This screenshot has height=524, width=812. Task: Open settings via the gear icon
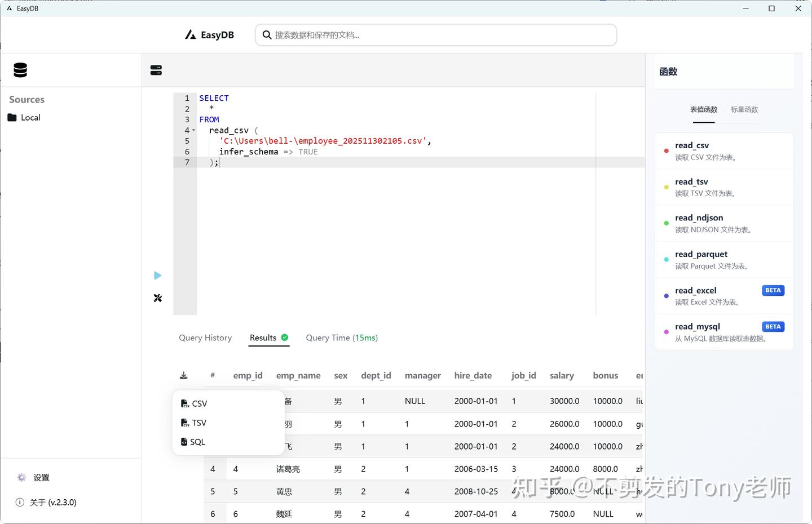click(21, 477)
